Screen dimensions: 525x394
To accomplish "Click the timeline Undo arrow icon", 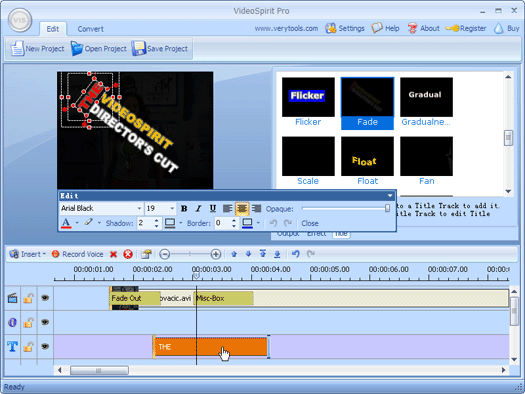I will (295, 254).
